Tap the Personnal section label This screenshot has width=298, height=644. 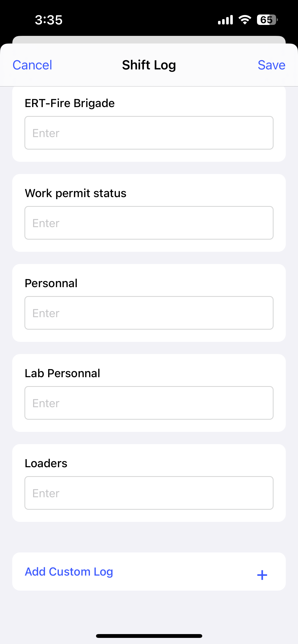(51, 283)
